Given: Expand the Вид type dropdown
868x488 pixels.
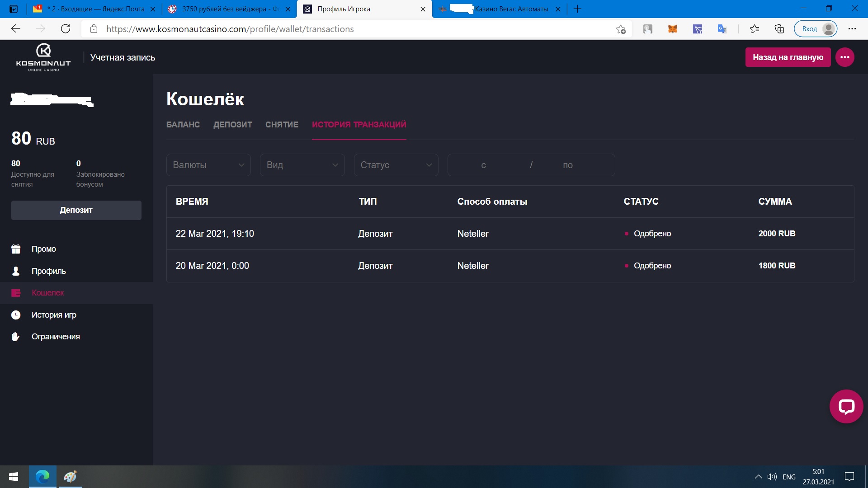Looking at the screenshot, I should pos(302,165).
